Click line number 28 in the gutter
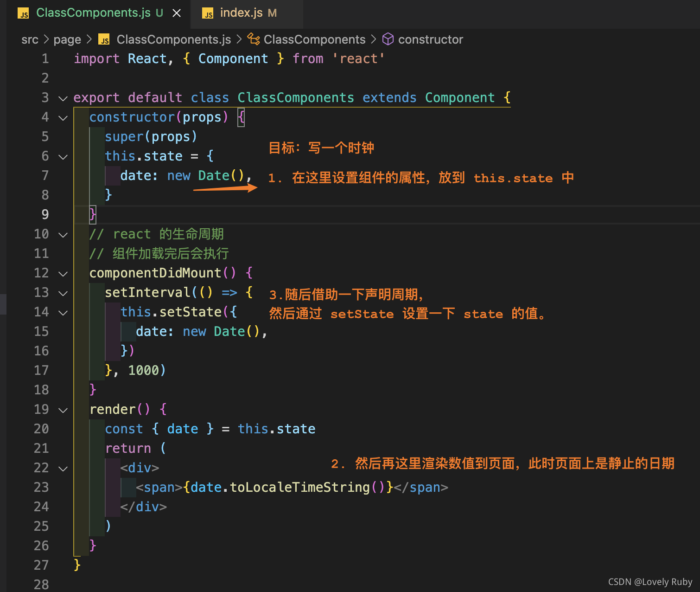Viewport: 700px width, 592px height. [41, 584]
